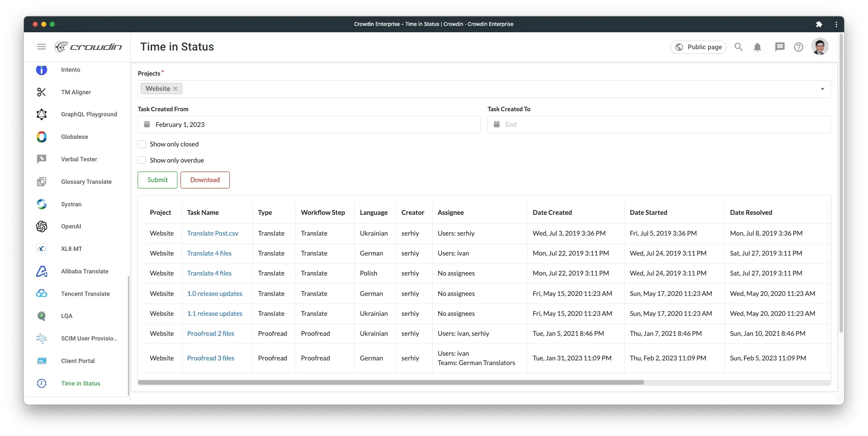This screenshot has width=868, height=436.
Task: Click the browser extensions puzzle icon
Action: [819, 24]
